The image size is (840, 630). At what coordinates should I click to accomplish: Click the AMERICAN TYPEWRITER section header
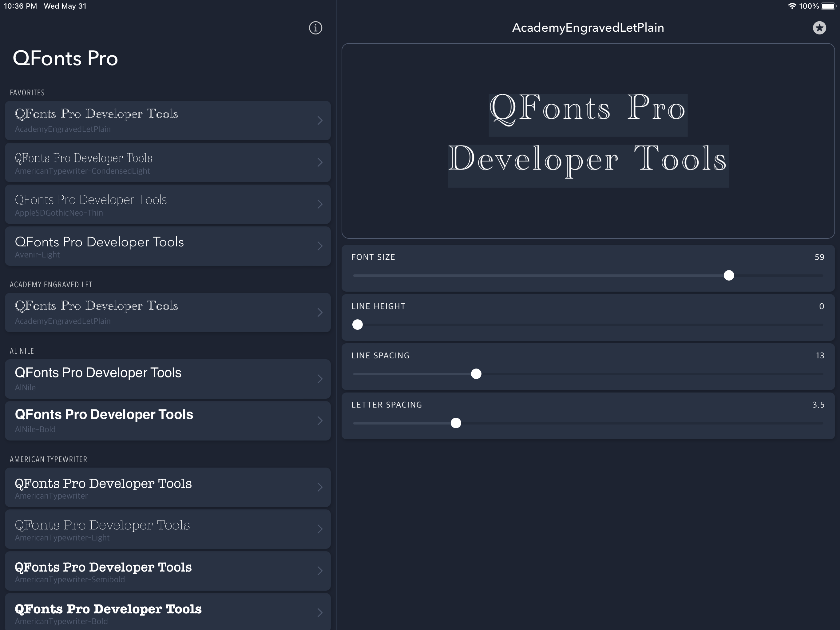coord(48,459)
